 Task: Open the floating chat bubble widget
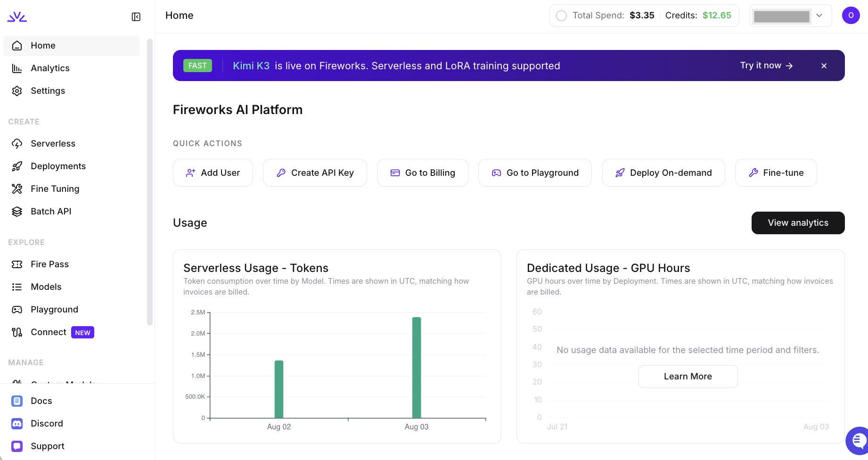point(858,441)
